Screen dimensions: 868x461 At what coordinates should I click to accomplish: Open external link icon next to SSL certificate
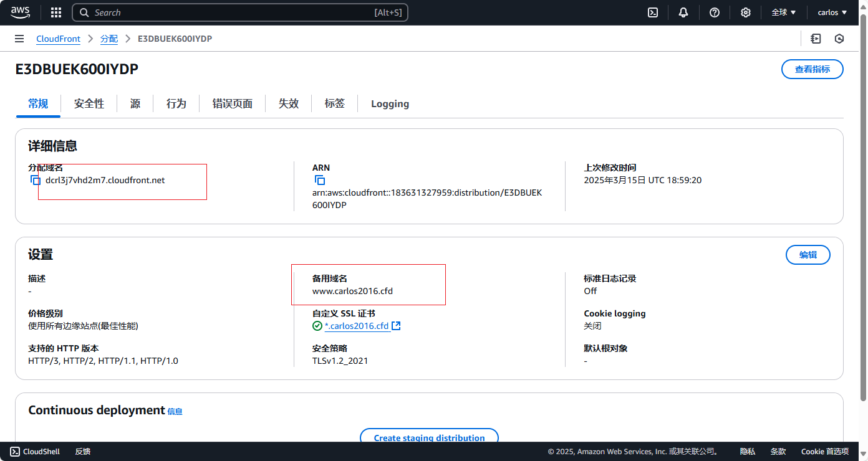pyautogui.click(x=396, y=326)
